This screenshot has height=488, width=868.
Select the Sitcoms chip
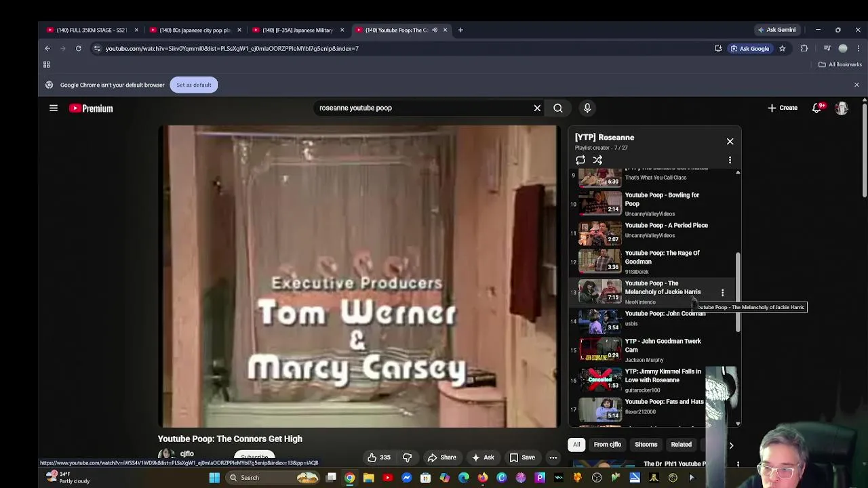646,445
